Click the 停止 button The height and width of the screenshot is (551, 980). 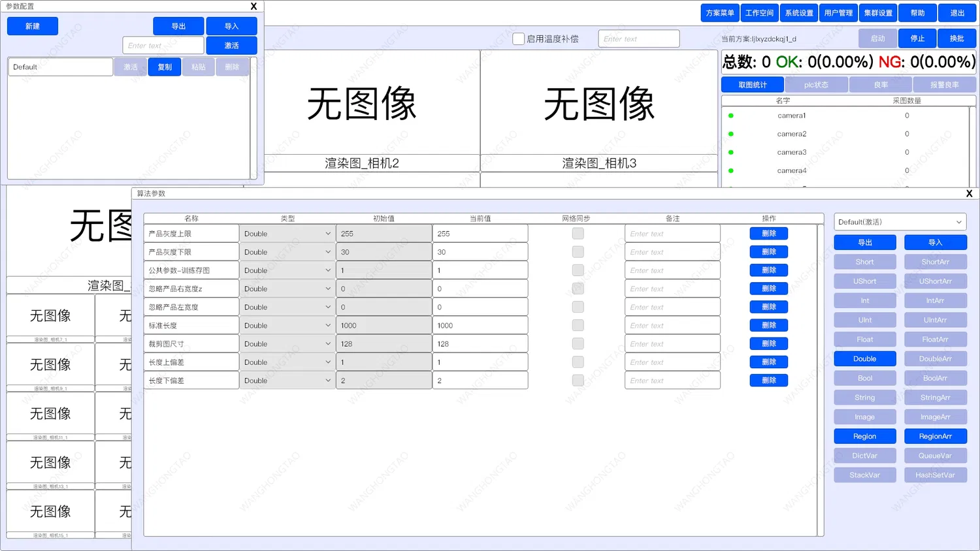point(917,39)
